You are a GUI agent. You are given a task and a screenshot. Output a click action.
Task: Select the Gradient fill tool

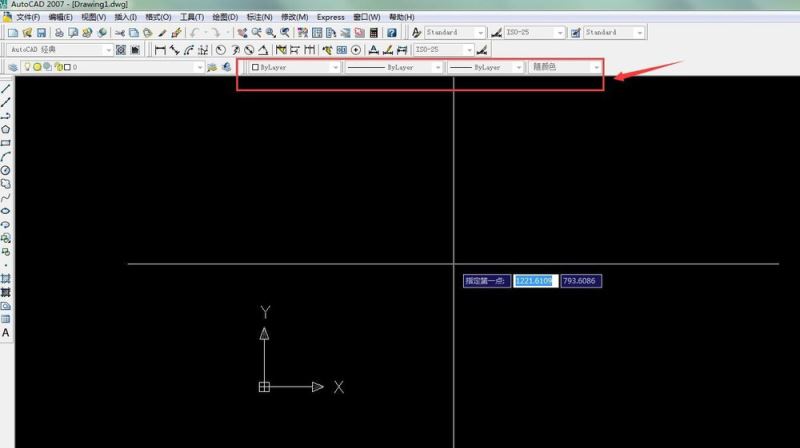click(6, 292)
